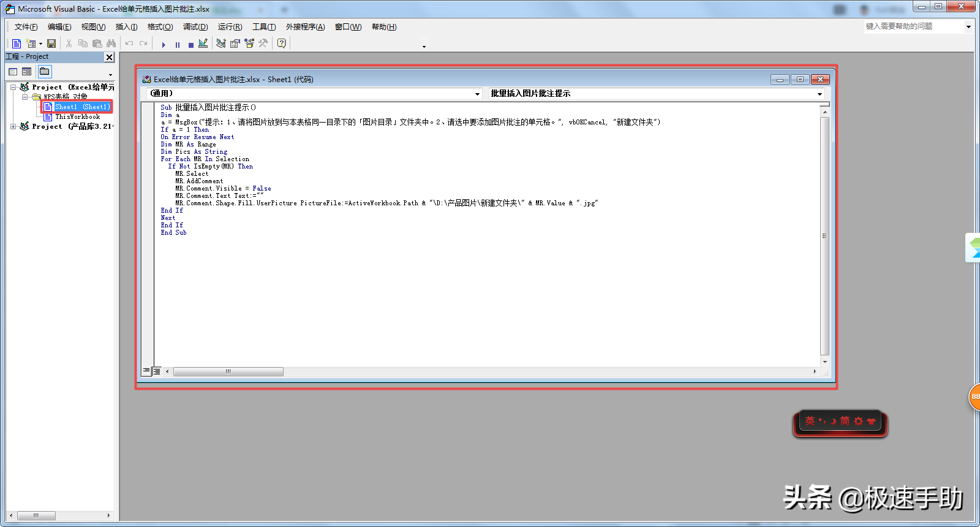Click the code window horizontal scrollbar thumb
Image resolution: width=980 pixels, height=527 pixels.
(228, 371)
